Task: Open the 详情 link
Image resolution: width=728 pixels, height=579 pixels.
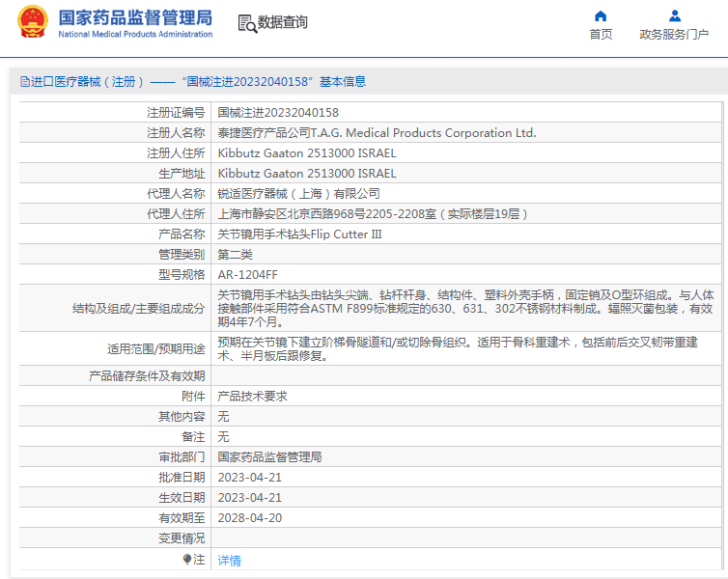Action: (x=230, y=561)
